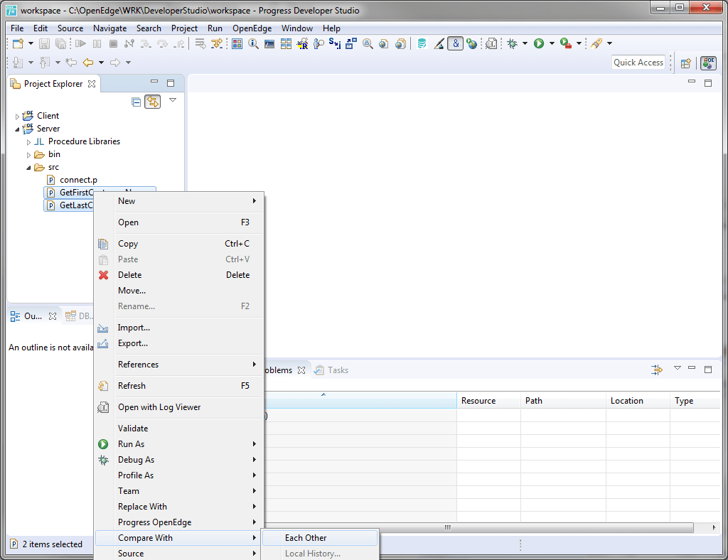Viewport: 728px width, 560px height.
Task: Open the Back history dropdown arrow
Action: [101, 62]
